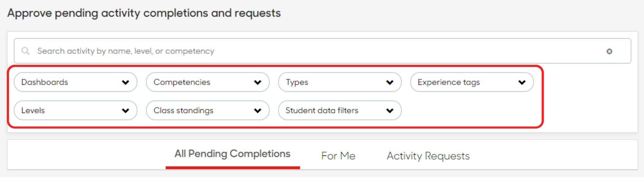The height and width of the screenshot is (178, 644).
Task: Focus the search activity input field
Action: click(322, 51)
